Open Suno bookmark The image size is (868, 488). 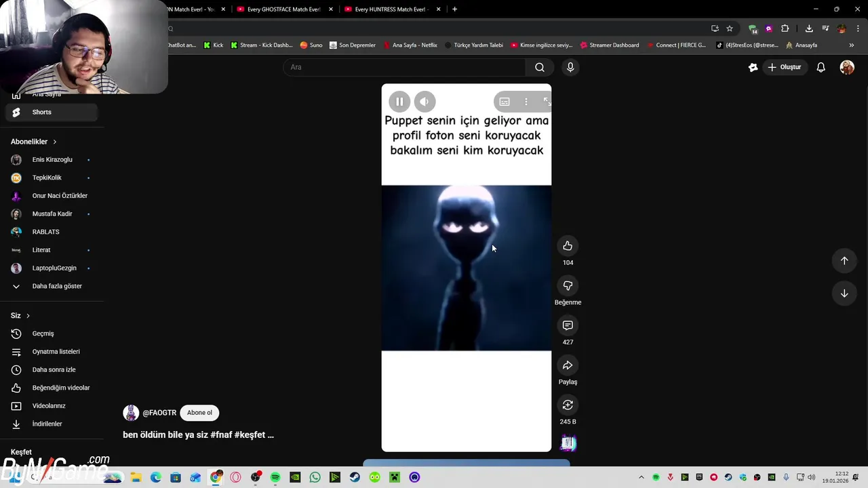click(x=311, y=45)
